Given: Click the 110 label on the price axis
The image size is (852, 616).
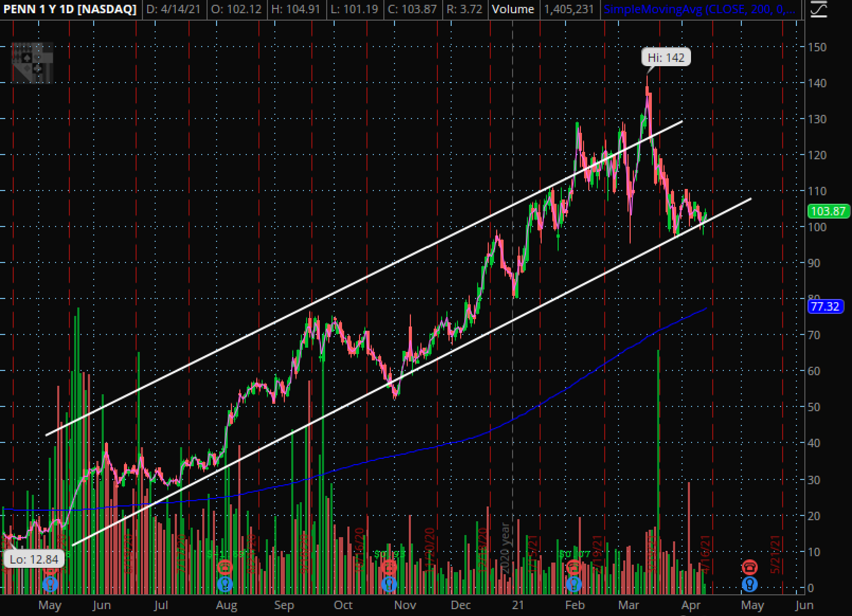Looking at the screenshot, I should pos(817,191).
